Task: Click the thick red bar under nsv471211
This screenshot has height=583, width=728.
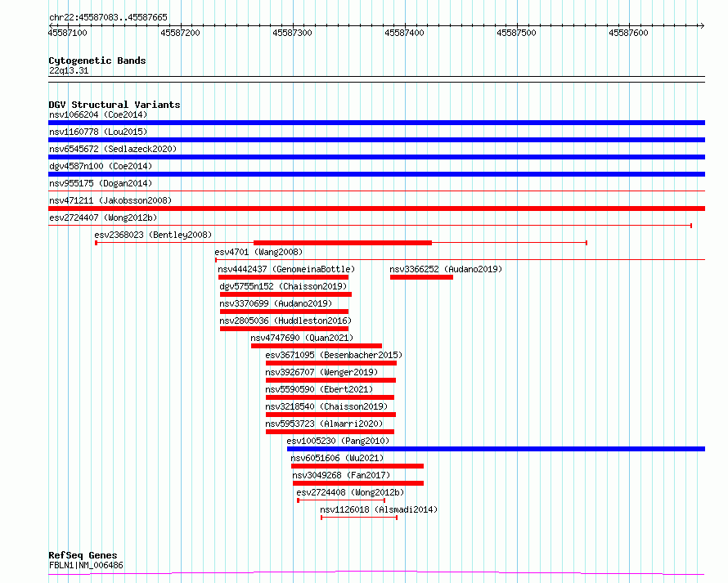Action: point(376,209)
